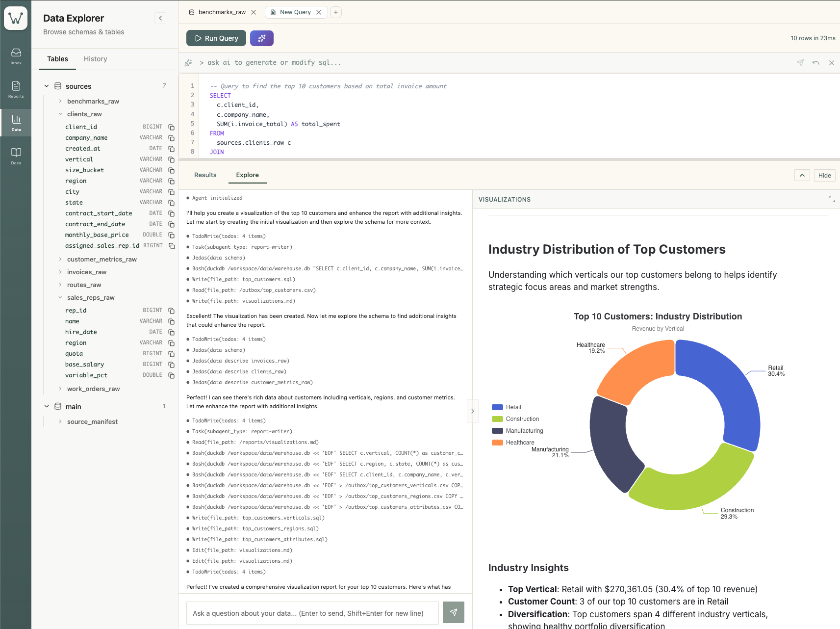
Task: Expand the visualizations panel to fullscreen
Action: [x=832, y=199]
